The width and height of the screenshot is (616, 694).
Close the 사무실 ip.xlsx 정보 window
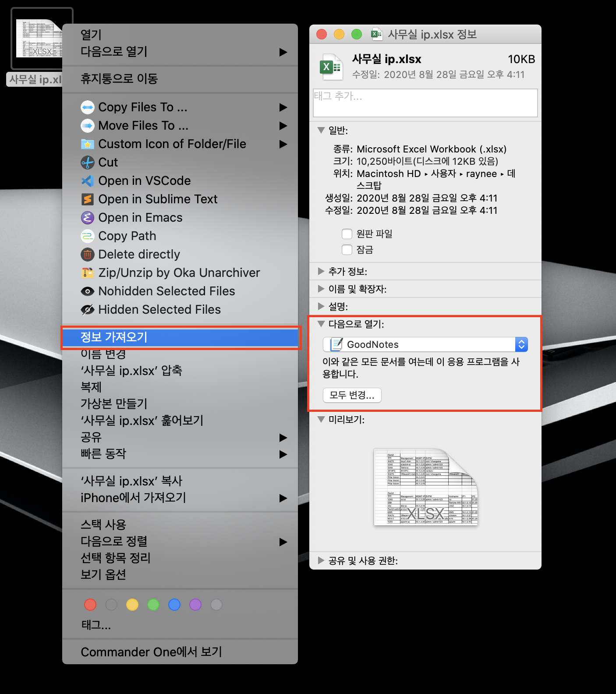coord(322,34)
